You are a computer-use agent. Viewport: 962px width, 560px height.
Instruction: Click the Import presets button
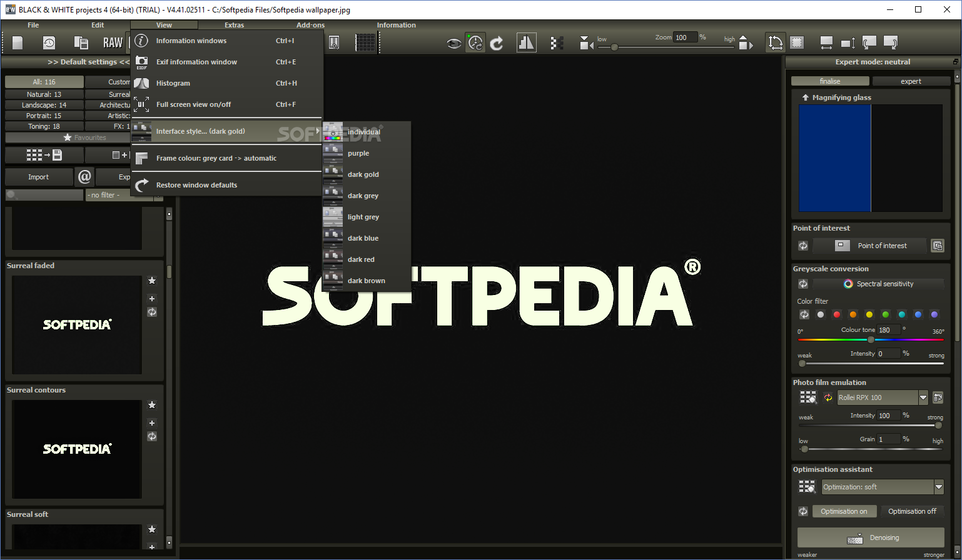[39, 177]
